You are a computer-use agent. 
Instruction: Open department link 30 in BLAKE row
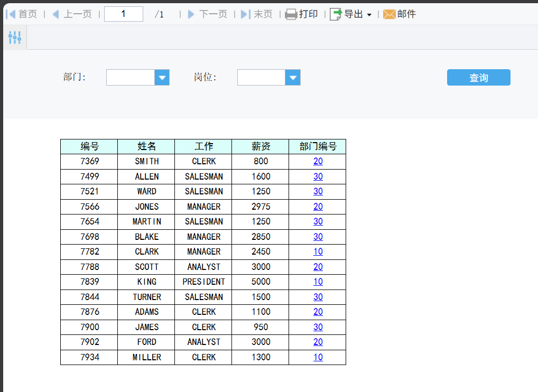point(318,237)
